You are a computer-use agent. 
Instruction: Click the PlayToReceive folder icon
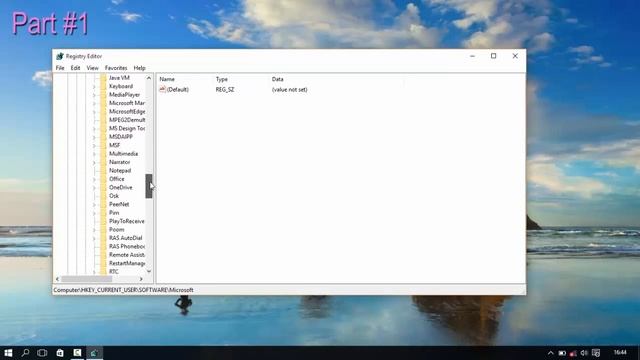(x=103, y=221)
